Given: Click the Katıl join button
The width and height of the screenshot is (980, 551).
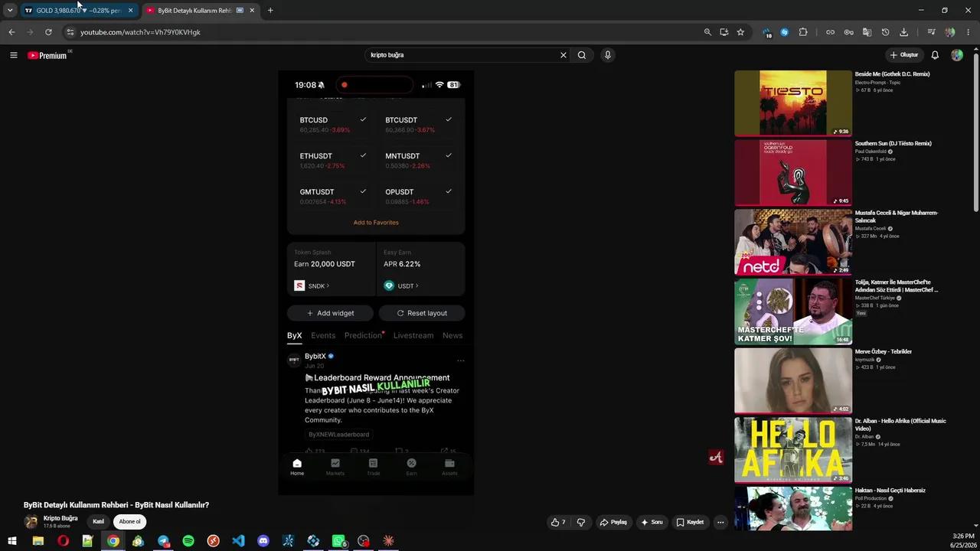Looking at the screenshot, I should [x=98, y=522].
